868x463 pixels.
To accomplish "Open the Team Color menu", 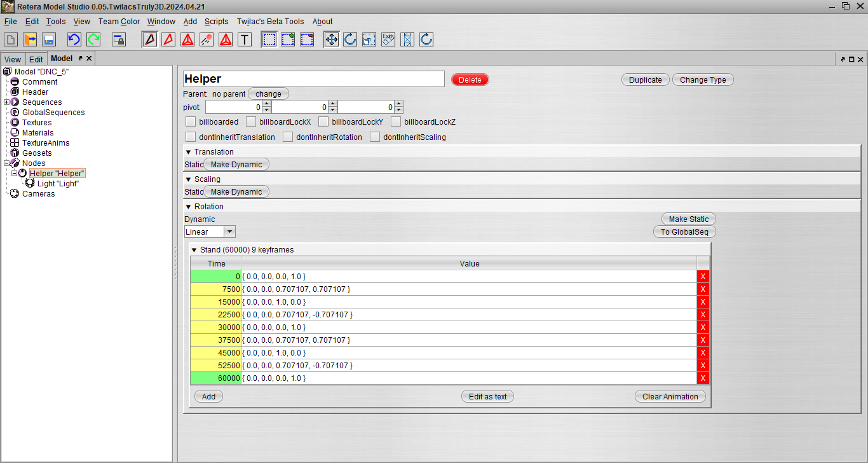I will 119,22.
